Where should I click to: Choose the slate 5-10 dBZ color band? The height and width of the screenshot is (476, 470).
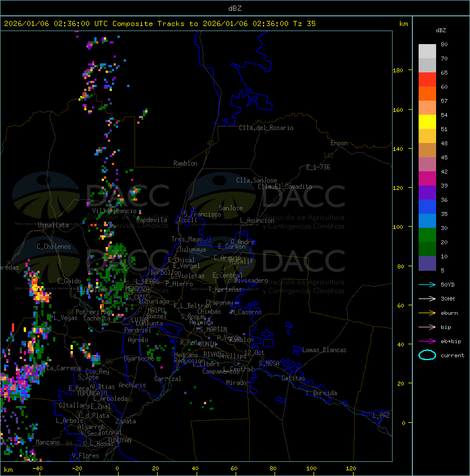tap(427, 263)
